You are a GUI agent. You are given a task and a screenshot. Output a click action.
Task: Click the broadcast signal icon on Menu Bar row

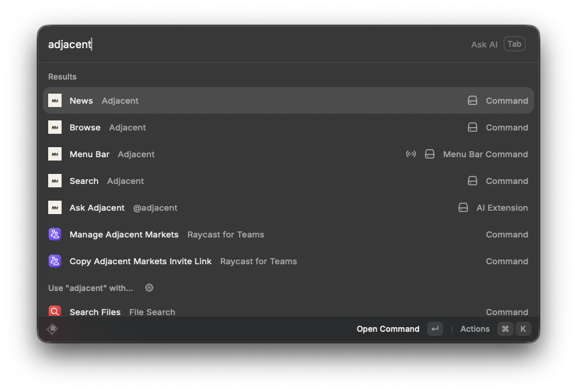[x=411, y=154]
